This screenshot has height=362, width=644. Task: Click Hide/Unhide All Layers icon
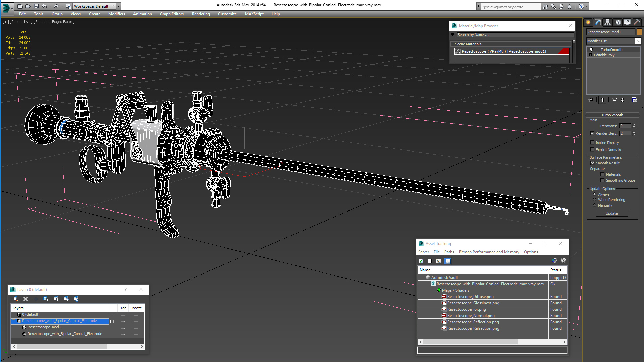[66, 299]
